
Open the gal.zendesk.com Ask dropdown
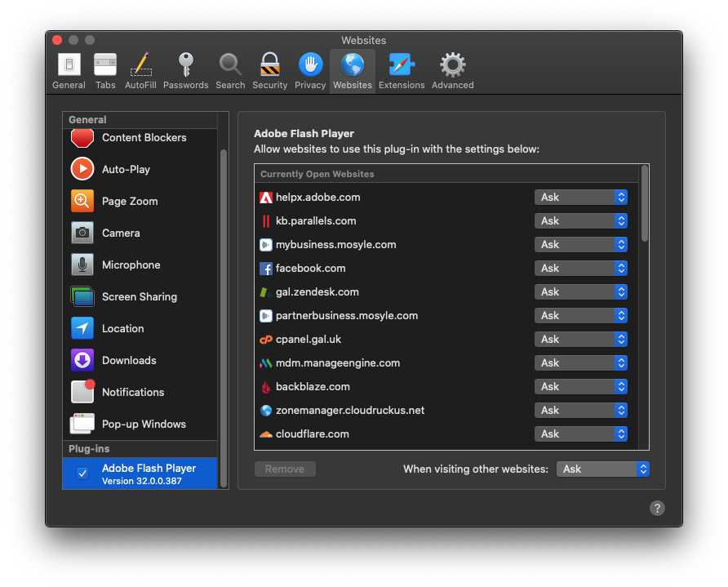[x=581, y=292]
